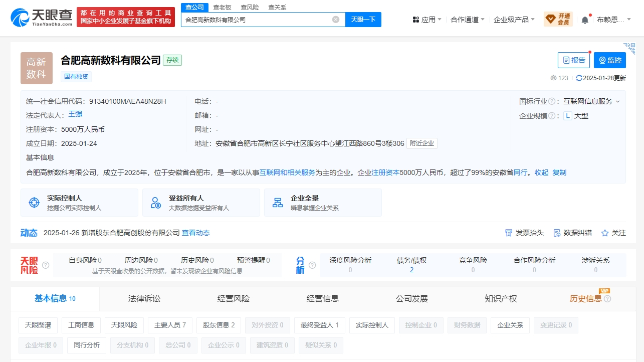644x362 pixels.
Task: Expand the 应用 dropdown menu
Action: point(427,20)
